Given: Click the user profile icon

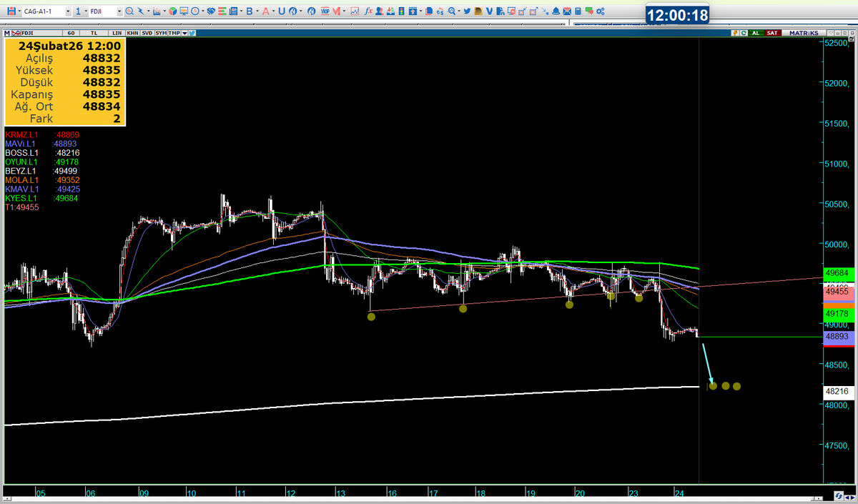Looking at the screenshot, I should coord(379,11).
